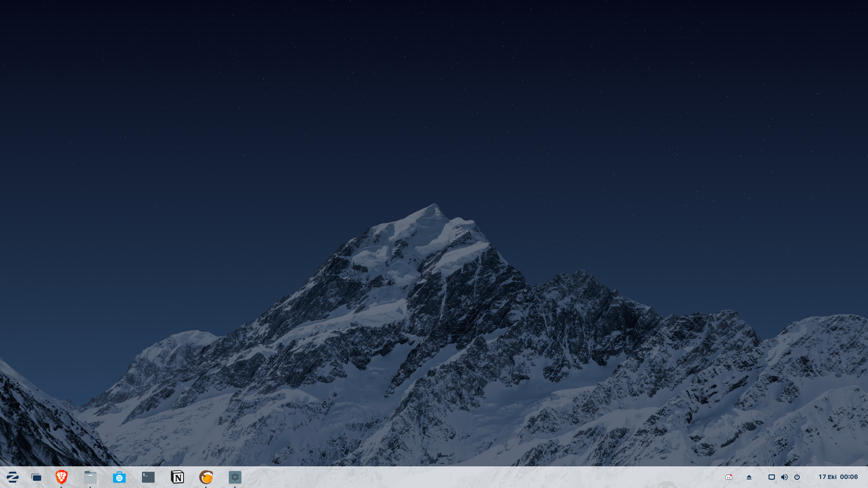This screenshot has width=868, height=488.
Task: Launch Brave browser from the taskbar
Action: coord(61,477)
